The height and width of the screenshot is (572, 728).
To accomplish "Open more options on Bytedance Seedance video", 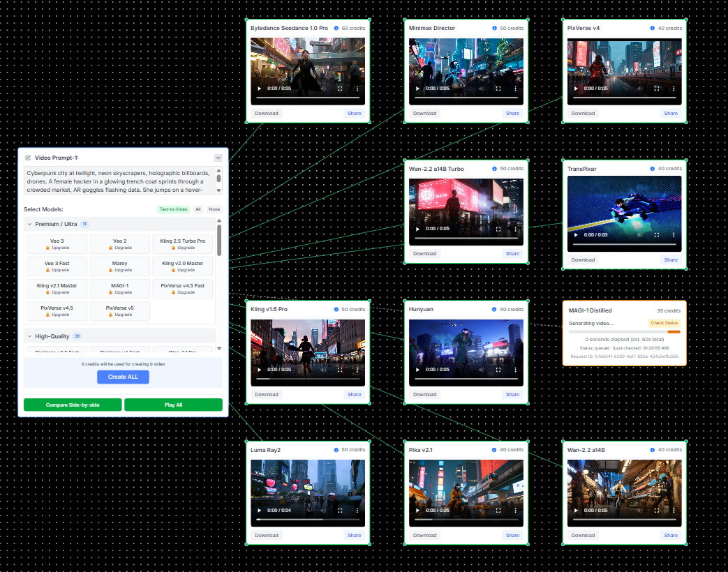I will (357, 89).
